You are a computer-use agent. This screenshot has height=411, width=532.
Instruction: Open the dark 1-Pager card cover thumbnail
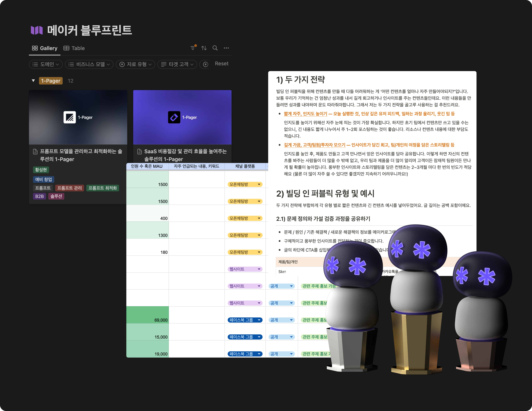pos(78,117)
